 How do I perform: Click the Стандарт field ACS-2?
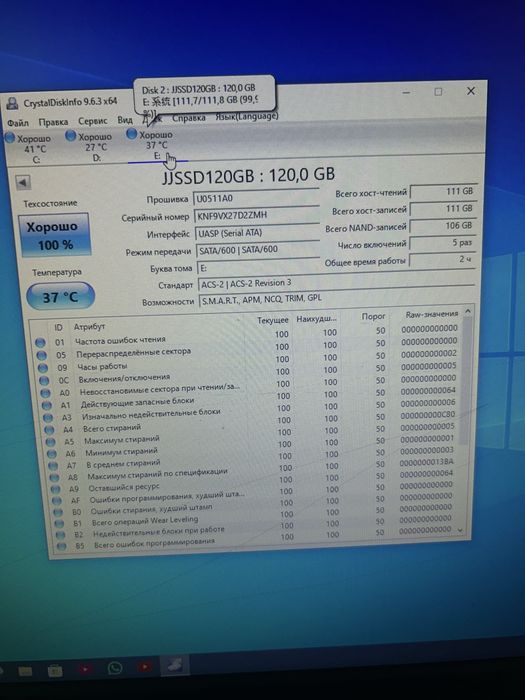pos(336,283)
